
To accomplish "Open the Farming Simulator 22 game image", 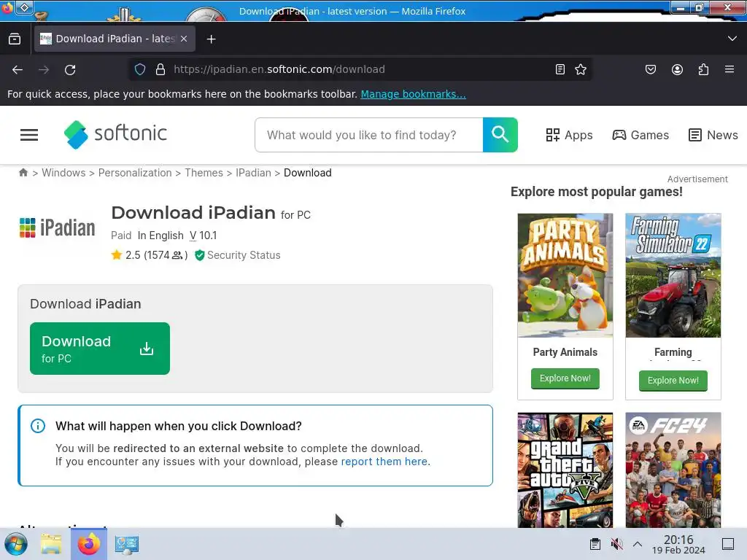I will [x=673, y=275].
